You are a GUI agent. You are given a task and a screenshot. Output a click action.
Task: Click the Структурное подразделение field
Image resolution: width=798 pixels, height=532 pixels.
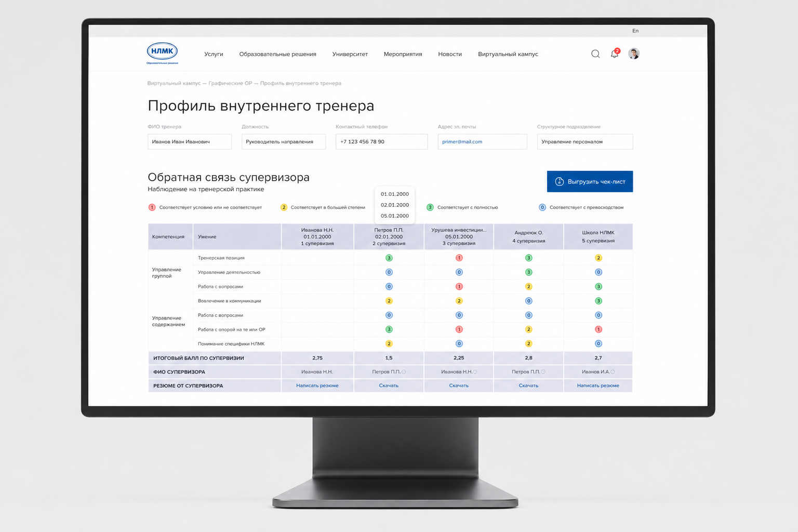585,142
